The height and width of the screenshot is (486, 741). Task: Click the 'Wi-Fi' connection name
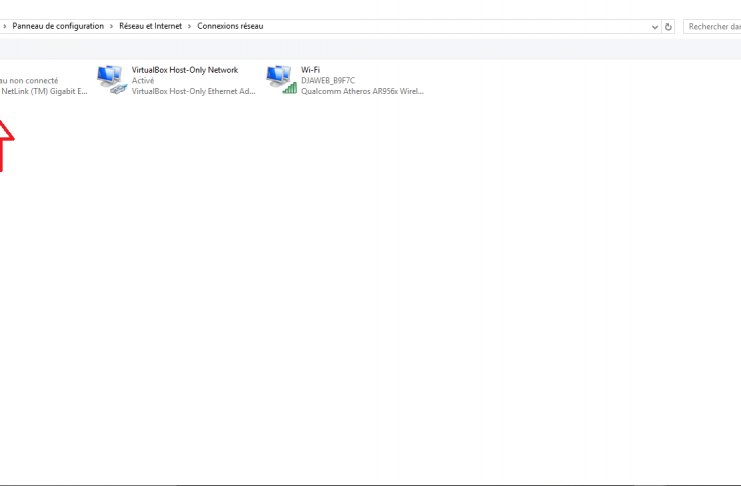(x=310, y=70)
